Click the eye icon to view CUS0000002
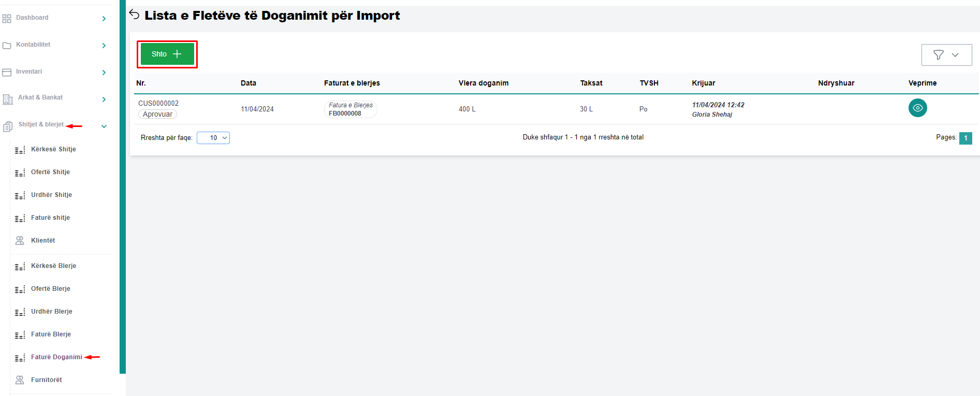The width and height of the screenshot is (980, 396). (x=917, y=108)
